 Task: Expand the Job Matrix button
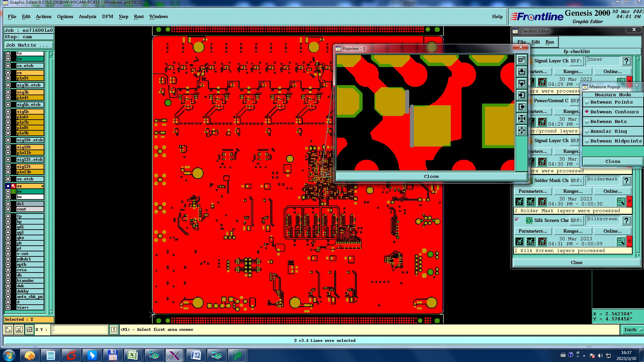pyautogui.click(x=29, y=45)
